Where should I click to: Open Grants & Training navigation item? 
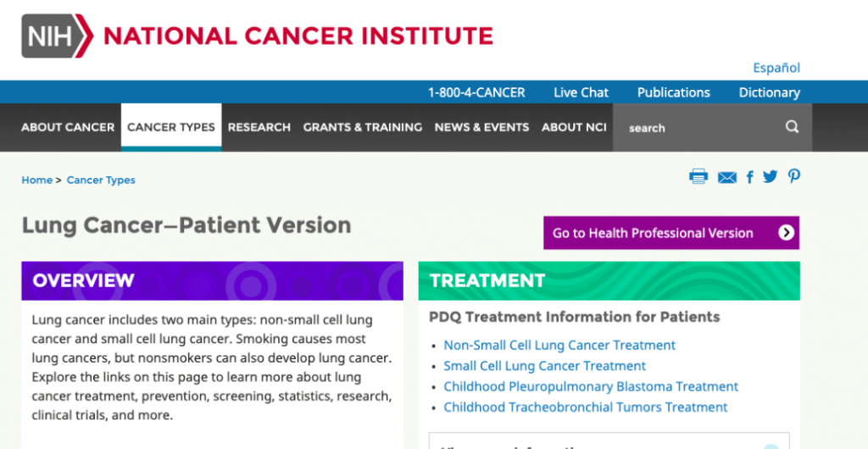362,127
